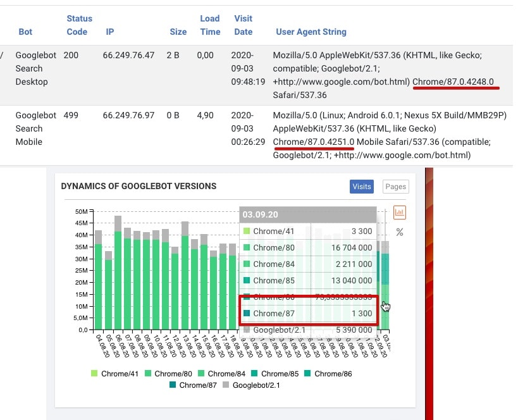Sort table by Status Code column
518x420 pixels.
tap(79, 25)
